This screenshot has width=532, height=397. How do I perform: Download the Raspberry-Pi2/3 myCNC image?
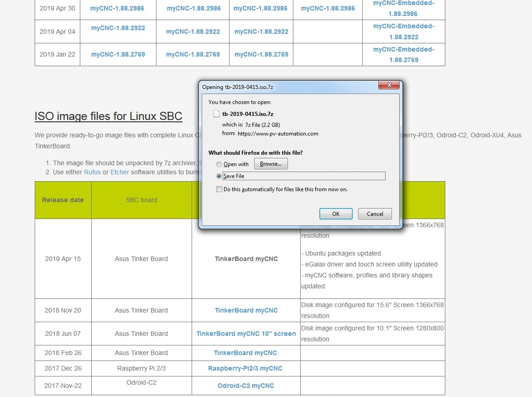[x=245, y=368]
